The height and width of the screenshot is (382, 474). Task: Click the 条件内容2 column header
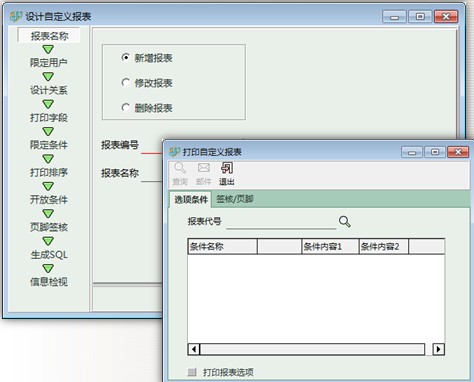384,246
